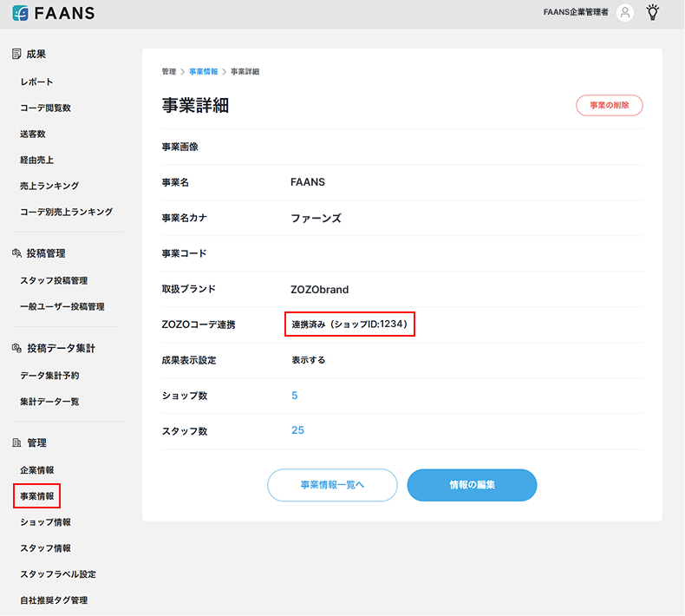685x616 pixels.
Task: Open 自社推奨タグ管理 menu item
Action: click(54, 600)
